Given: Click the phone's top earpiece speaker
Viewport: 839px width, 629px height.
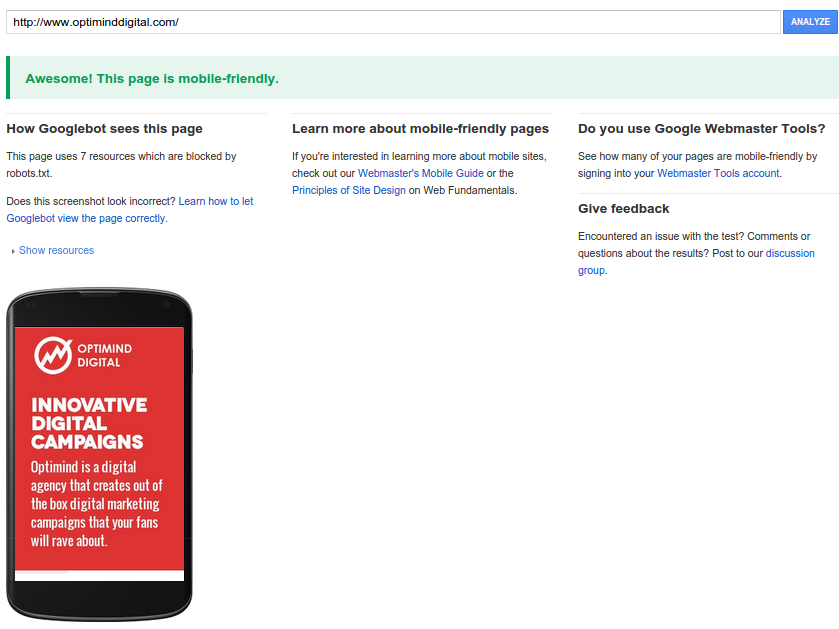Looking at the screenshot, I should (x=100, y=294).
